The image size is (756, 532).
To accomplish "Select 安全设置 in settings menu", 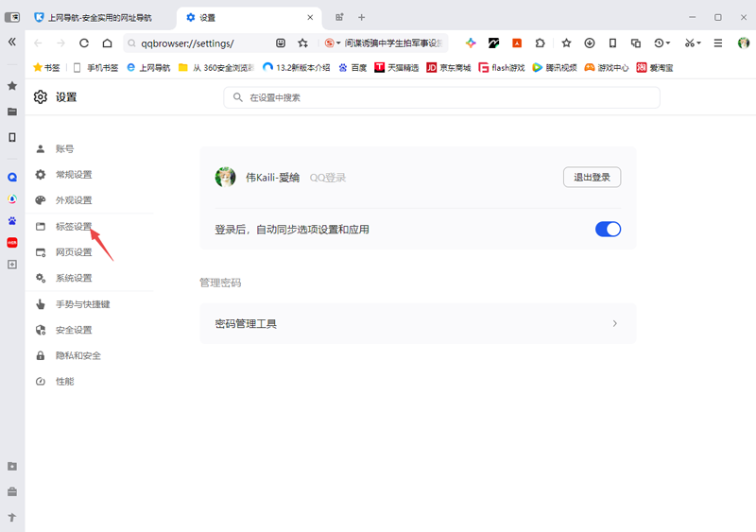I will coord(74,330).
